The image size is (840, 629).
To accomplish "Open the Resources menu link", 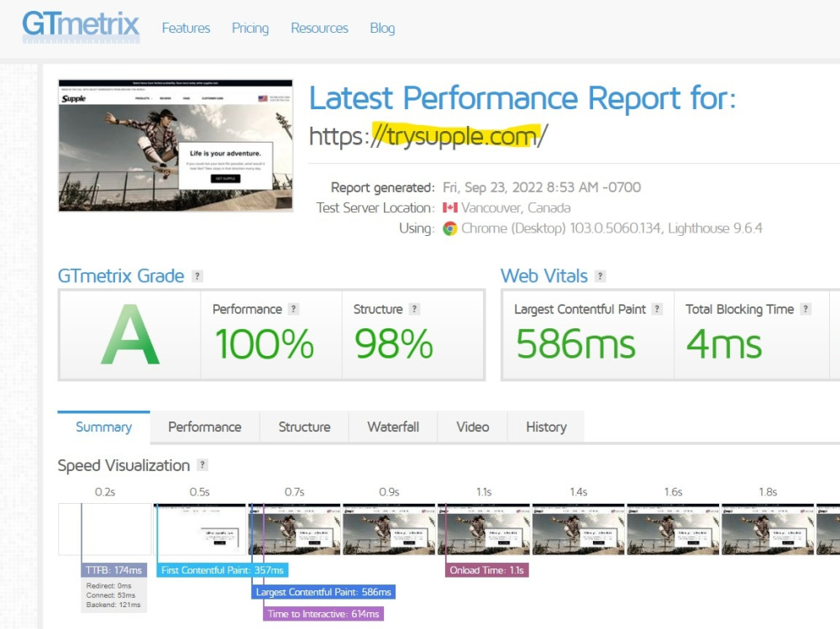I will [319, 28].
